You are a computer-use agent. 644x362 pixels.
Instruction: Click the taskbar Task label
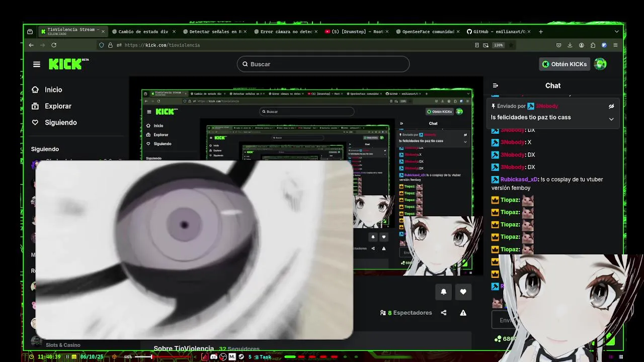tap(265, 357)
